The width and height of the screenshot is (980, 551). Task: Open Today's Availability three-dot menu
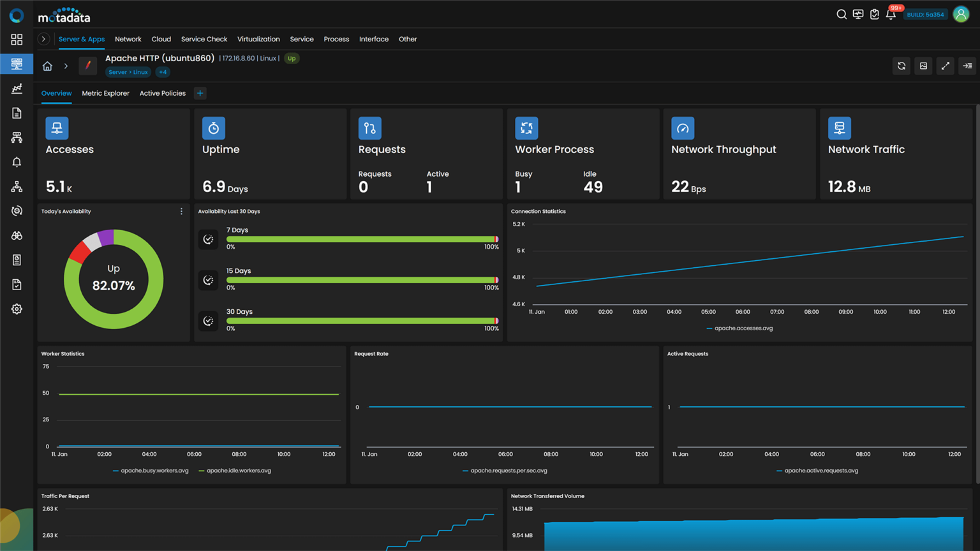pyautogui.click(x=181, y=211)
